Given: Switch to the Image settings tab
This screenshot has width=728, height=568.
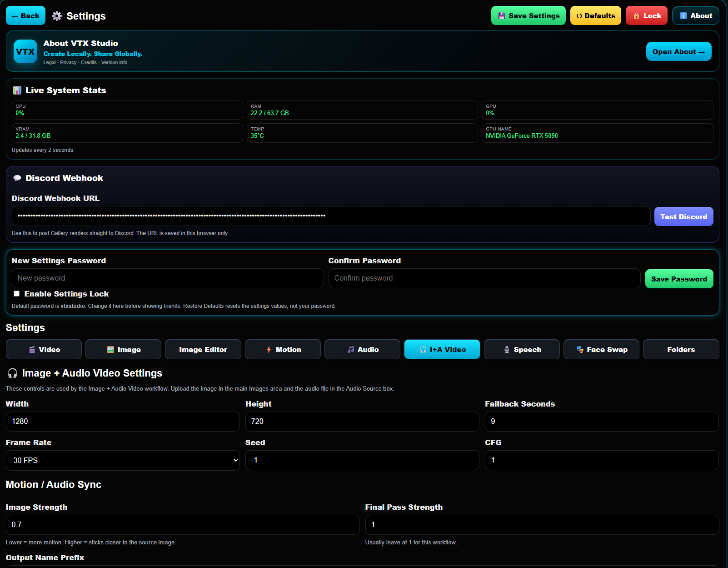Looking at the screenshot, I should tap(123, 349).
